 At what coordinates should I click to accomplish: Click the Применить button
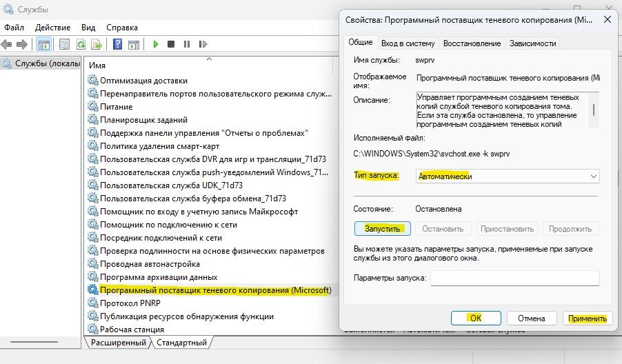(588, 318)
